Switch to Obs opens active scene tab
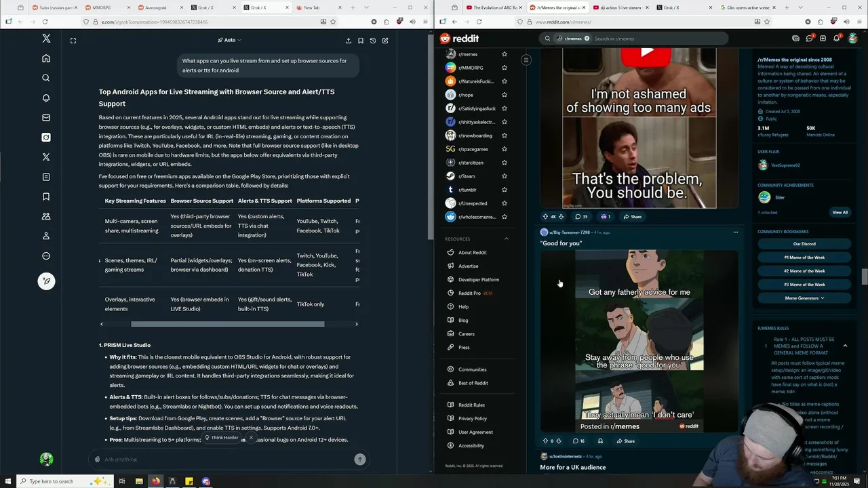 (746, 7)
